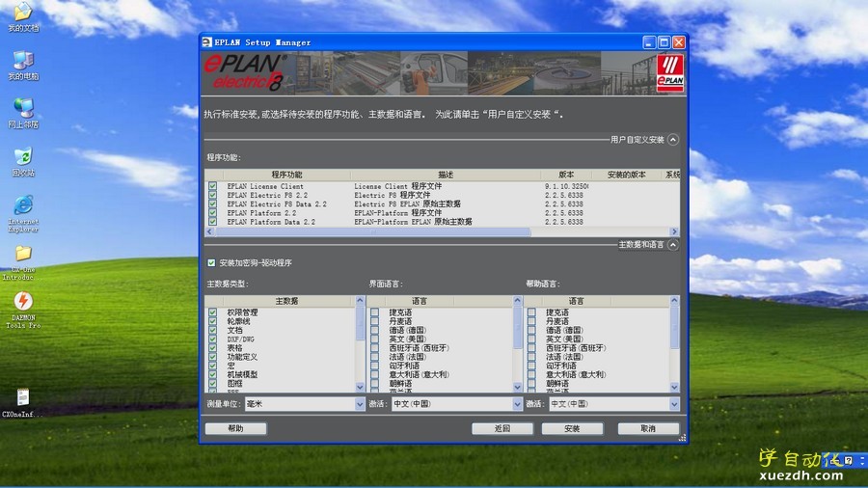This screenshot has height=488, width=868.
Task: Click the 帮助 button
Action: coord(236,428)
